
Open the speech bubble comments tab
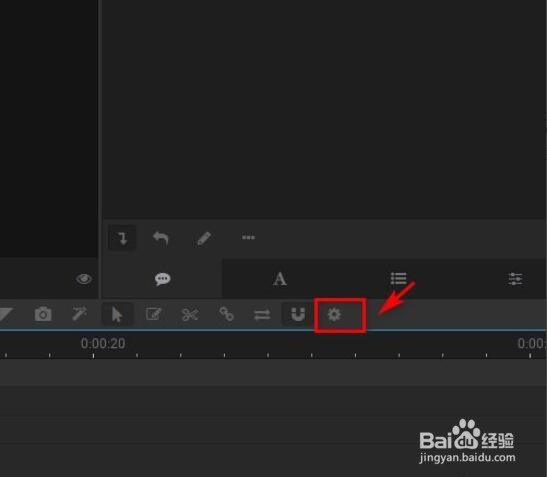coord(163,279)
